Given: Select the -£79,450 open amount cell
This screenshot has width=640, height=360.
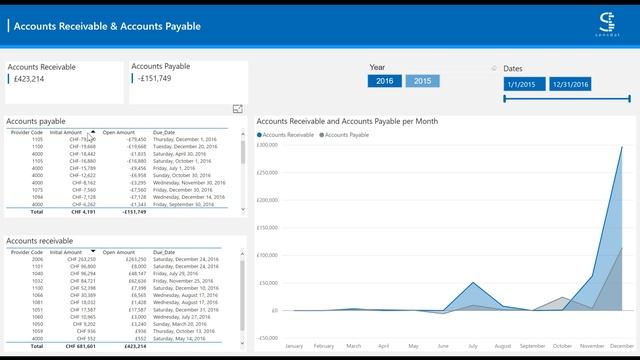Looking at the screenshot, I should [x=136, y=139].
